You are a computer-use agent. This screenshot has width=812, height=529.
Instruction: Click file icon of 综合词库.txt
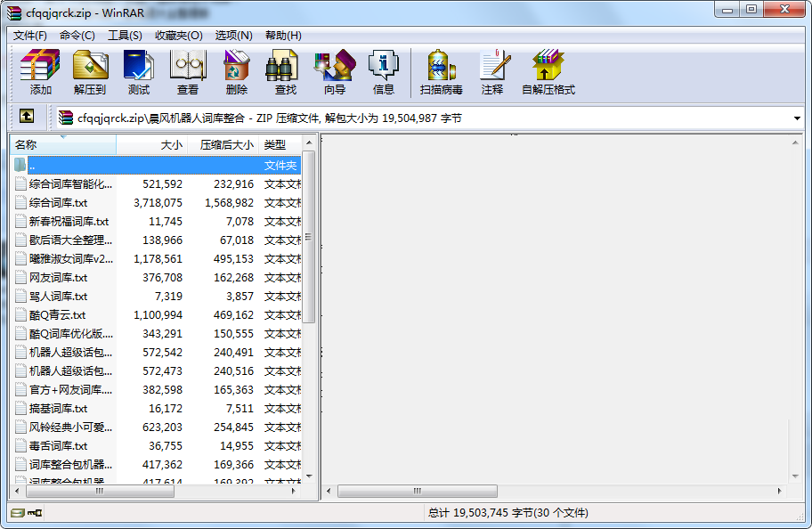20,202
